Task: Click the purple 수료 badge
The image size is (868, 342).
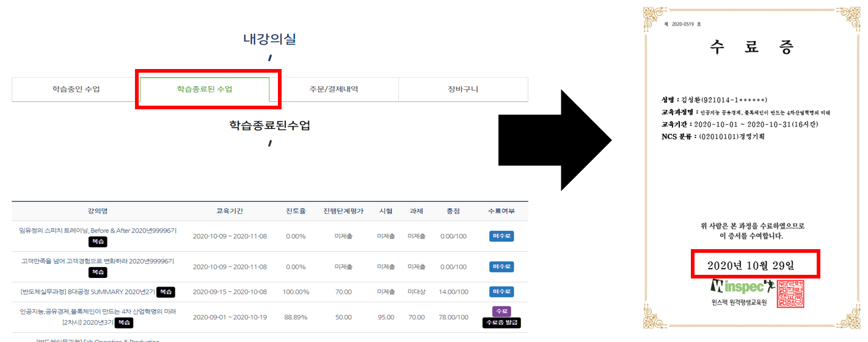Action: [x=501, y=311]
